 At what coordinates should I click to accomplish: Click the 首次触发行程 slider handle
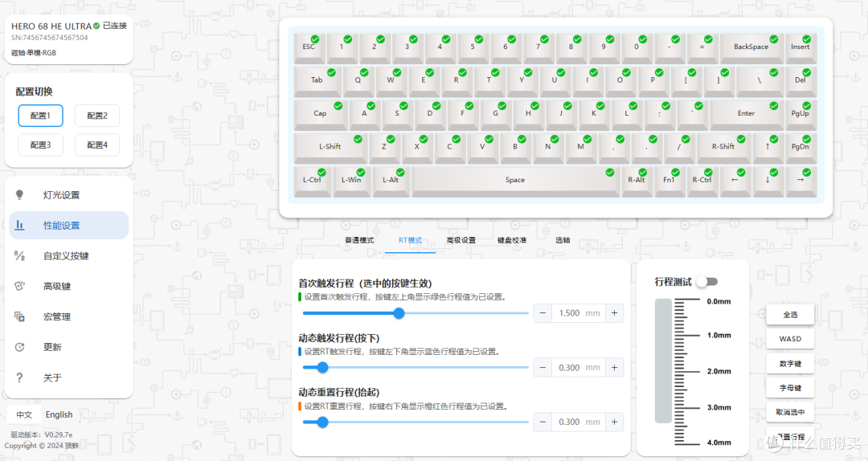tap(399, 313)
